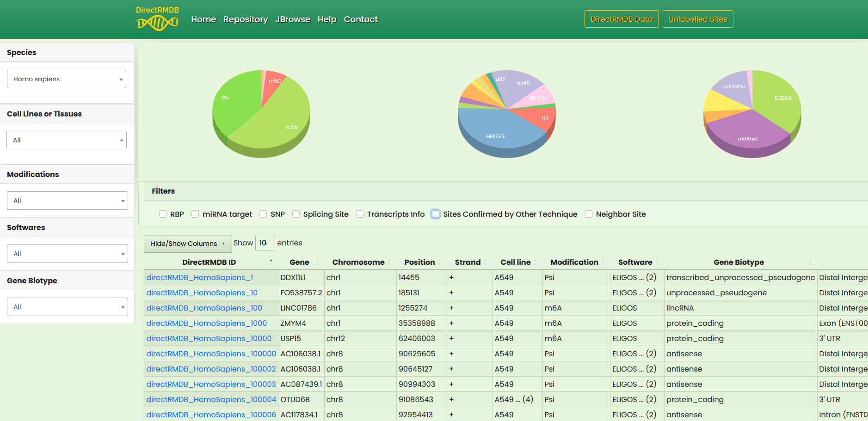Open the Species Homo sapiens dropdown
This screenshot has width=868, height=421.
[x=67, y=79]
